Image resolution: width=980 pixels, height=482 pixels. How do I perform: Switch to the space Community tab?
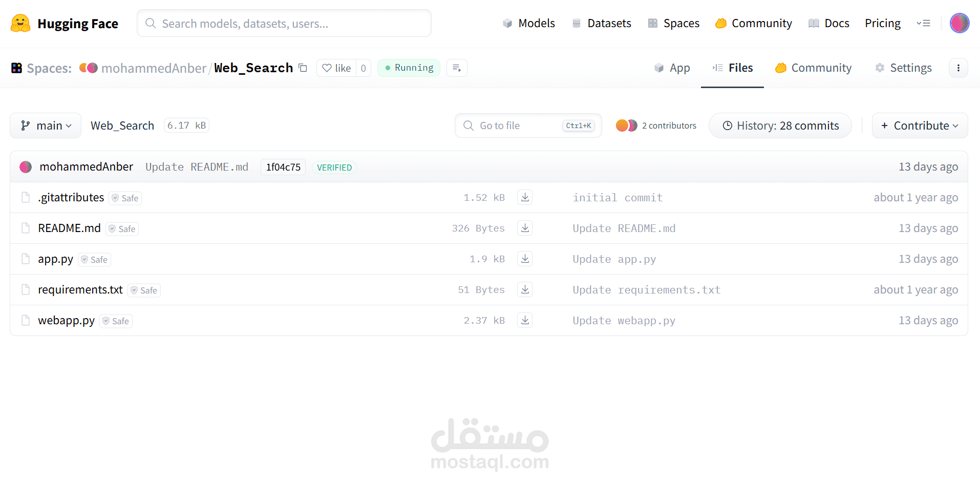(813, 68)
